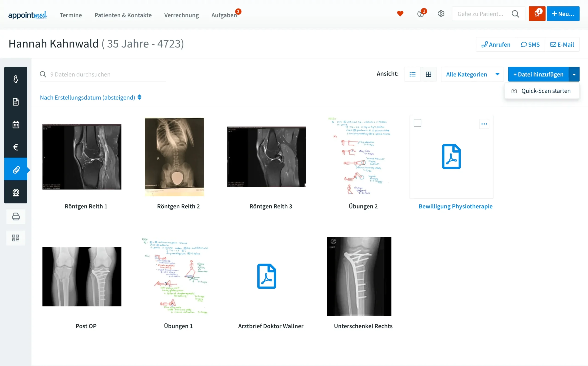Switch to list view

[412, 74]
